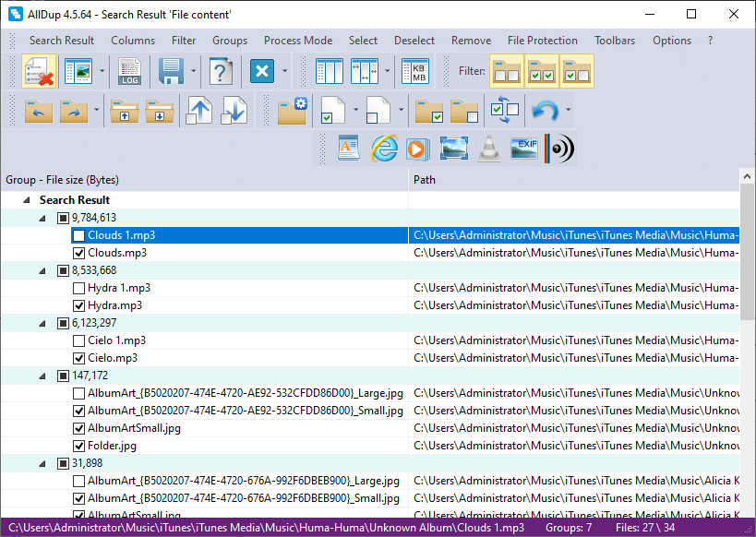Image resolution: width=756 pixels, height=537 pixels.
Task: Uncheck the Hydra 1.mp3 checkbox
Action: point(78,288)
